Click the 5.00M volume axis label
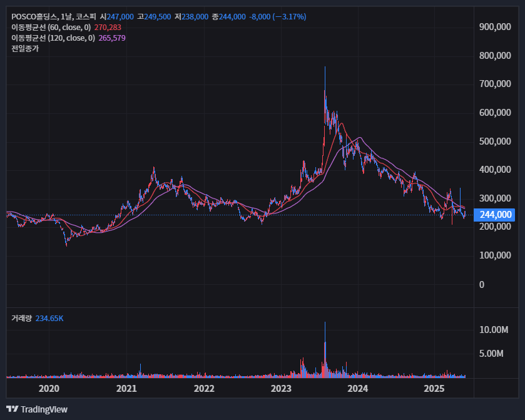The width and height of the screenshot is (525, 420). pyautogui.click(x=491, y=354)
